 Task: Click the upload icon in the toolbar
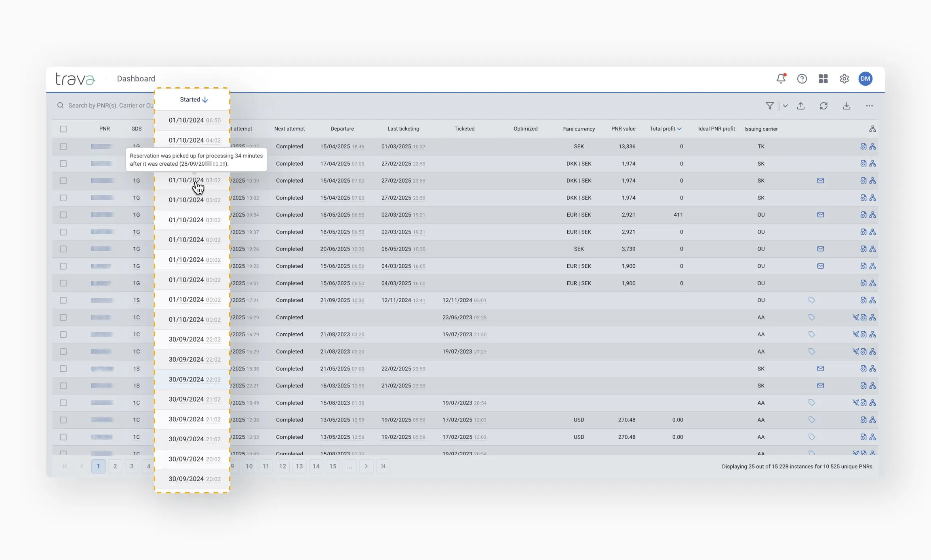(x=801, y=106)
